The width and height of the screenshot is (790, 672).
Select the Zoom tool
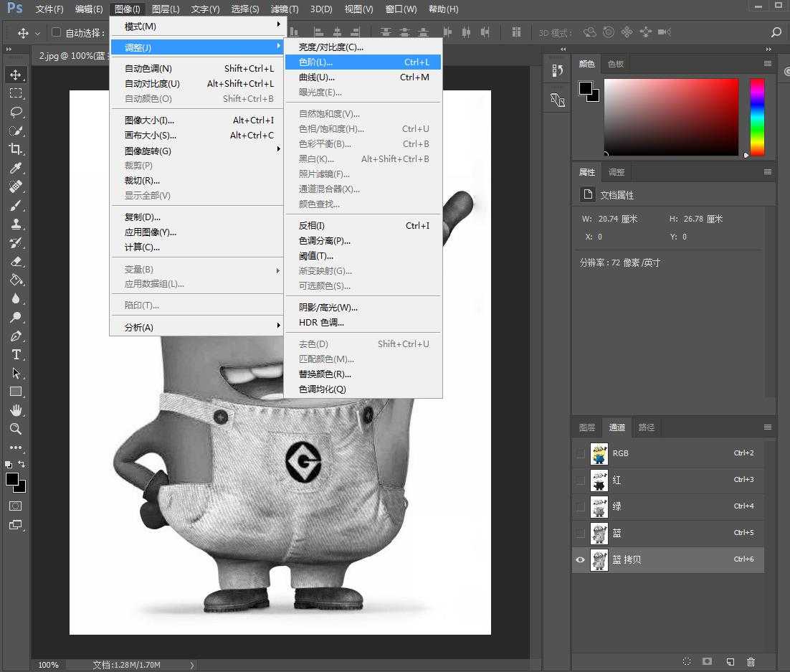tap(16, 429)
